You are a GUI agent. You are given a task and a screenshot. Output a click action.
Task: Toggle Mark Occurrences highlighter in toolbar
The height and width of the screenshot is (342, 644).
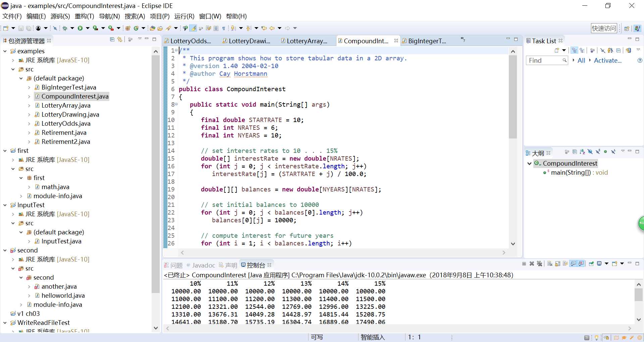(x=194, y=28)
